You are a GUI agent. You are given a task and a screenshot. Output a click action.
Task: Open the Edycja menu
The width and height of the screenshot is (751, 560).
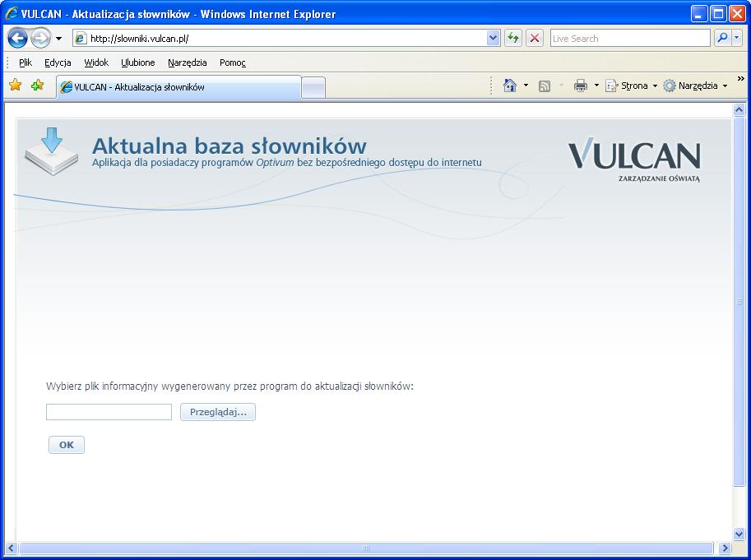pos(58,62)
